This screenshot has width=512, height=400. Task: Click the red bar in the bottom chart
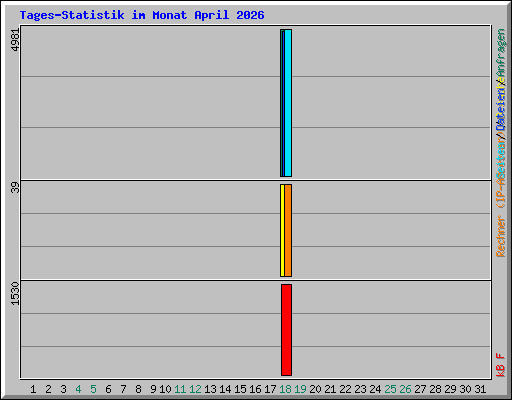(x=286, y=330)
